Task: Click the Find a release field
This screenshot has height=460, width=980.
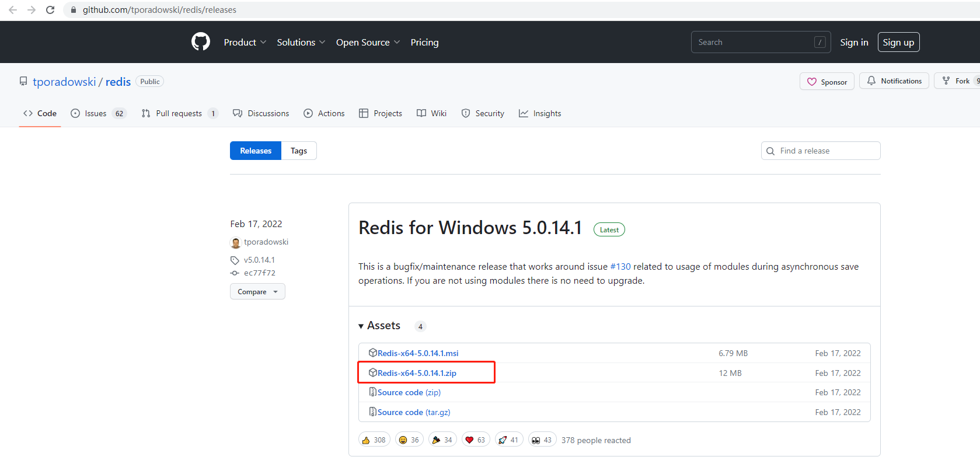Action: (821, 151)
